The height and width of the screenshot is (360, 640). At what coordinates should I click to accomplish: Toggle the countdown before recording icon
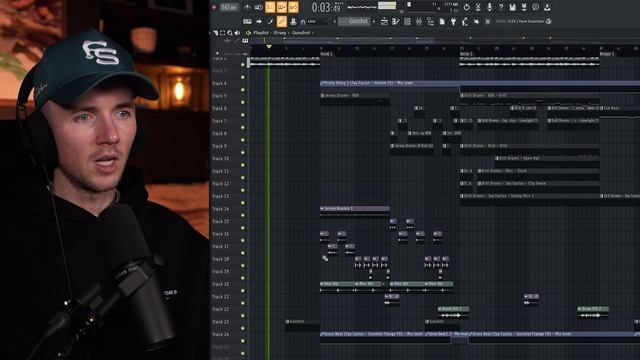[270, 7]
